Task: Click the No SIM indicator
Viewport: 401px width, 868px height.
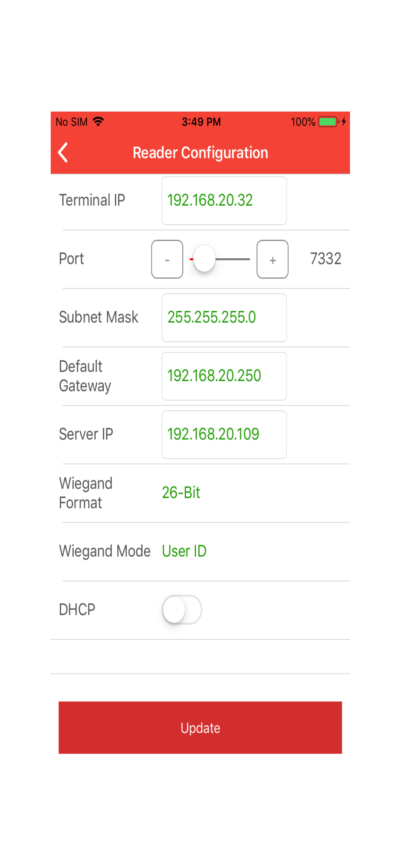Action: [x=71, y=122]
